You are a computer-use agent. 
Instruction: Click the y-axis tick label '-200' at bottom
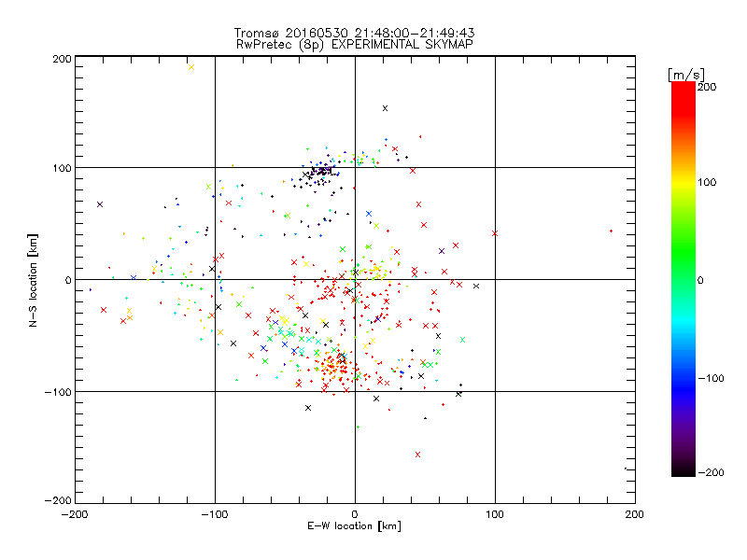pos(58,500)
